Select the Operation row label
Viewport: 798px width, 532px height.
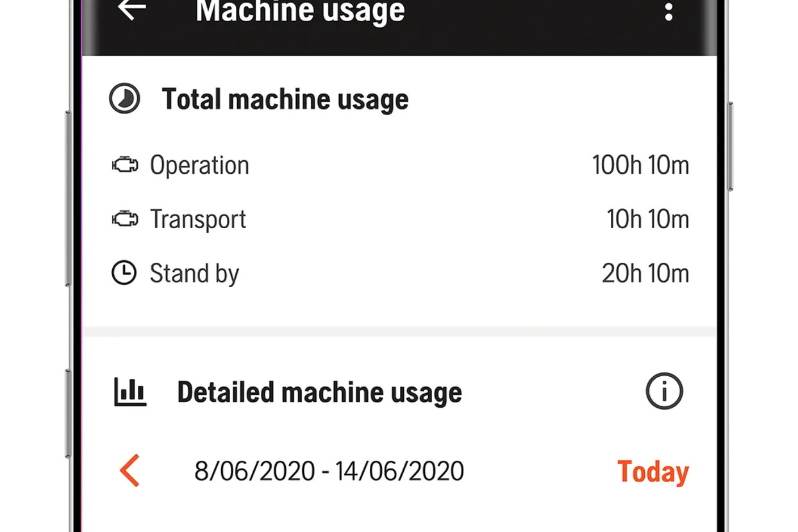click(x=199, y=165)
